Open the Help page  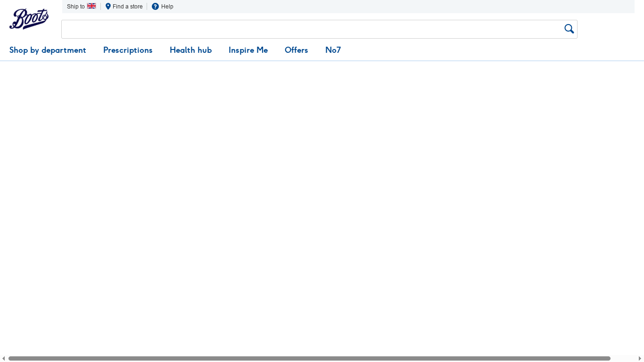(167, 6)
